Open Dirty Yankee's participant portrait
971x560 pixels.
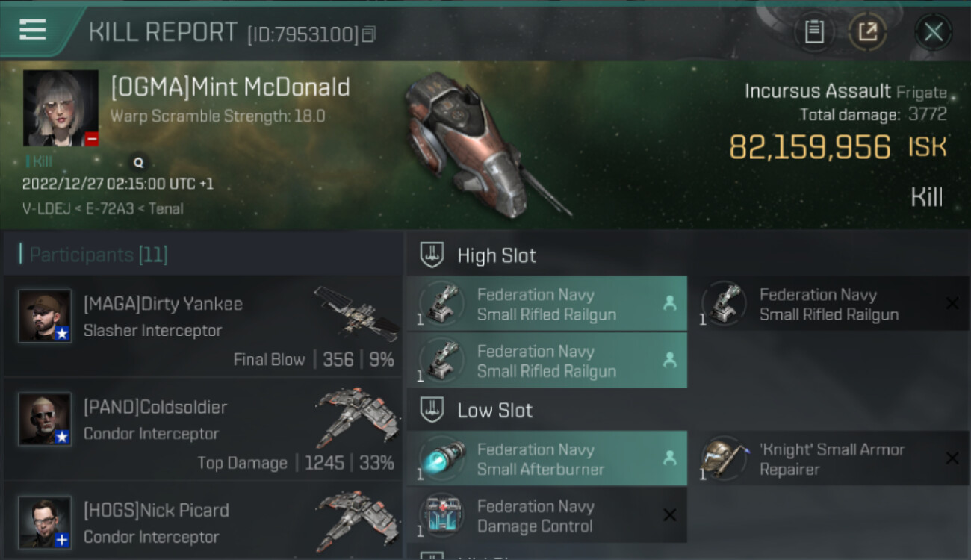[x=45, y=316]
